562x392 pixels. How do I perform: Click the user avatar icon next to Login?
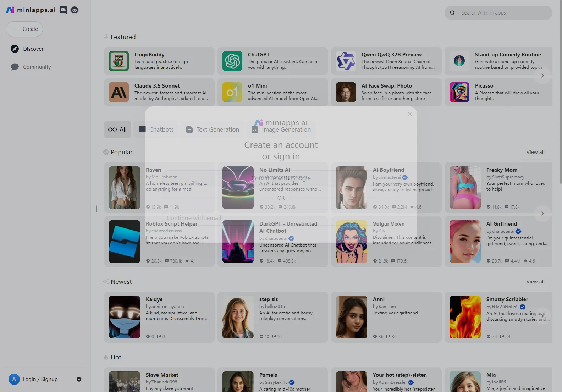[14, 379]
